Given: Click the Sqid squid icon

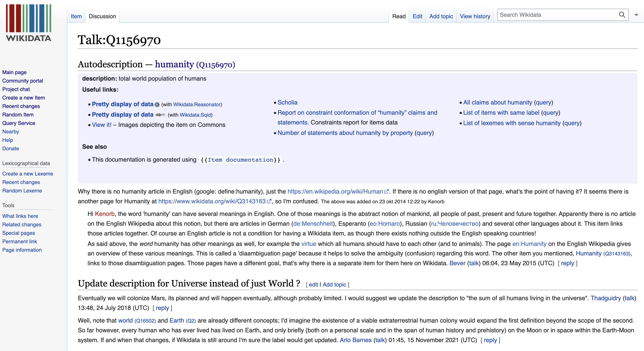Looking at the screenshot, I should [160, 115].
